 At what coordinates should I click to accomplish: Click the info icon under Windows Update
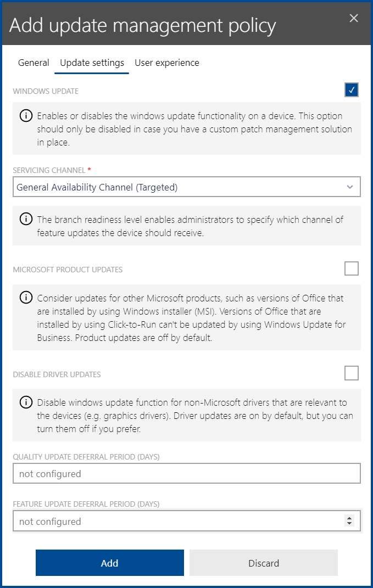click(26, 116)
